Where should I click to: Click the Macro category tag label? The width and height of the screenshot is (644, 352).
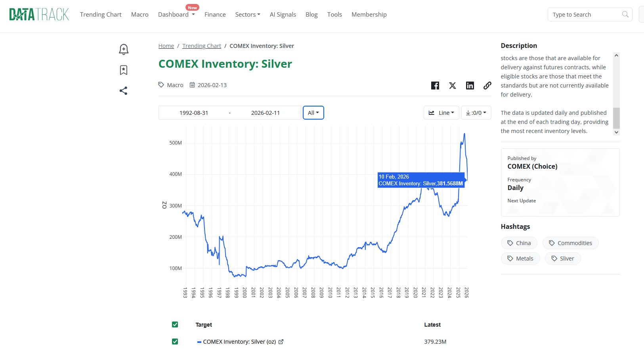175,85
